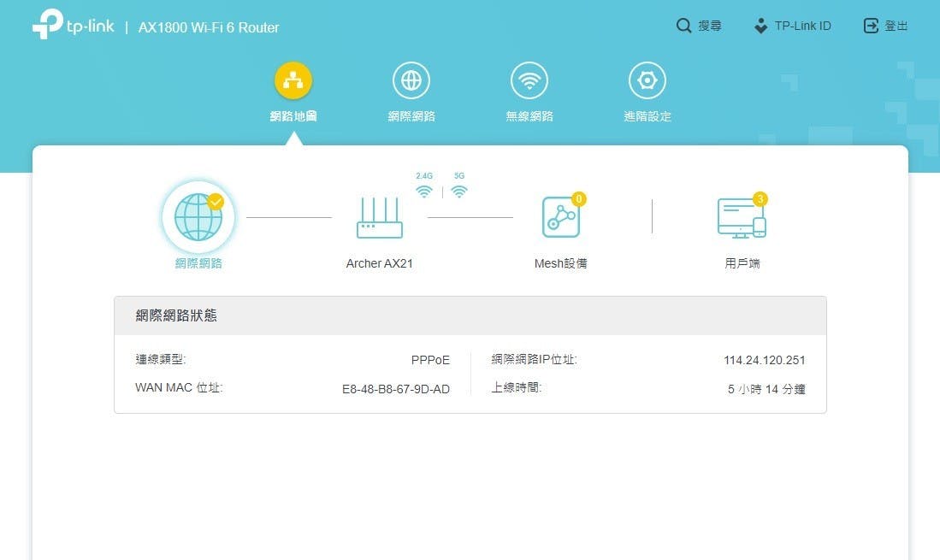The image size is (940, 560).
Task: Open the 無線網路 Wi-Fi tab icon
Action: tap(529, 80)
